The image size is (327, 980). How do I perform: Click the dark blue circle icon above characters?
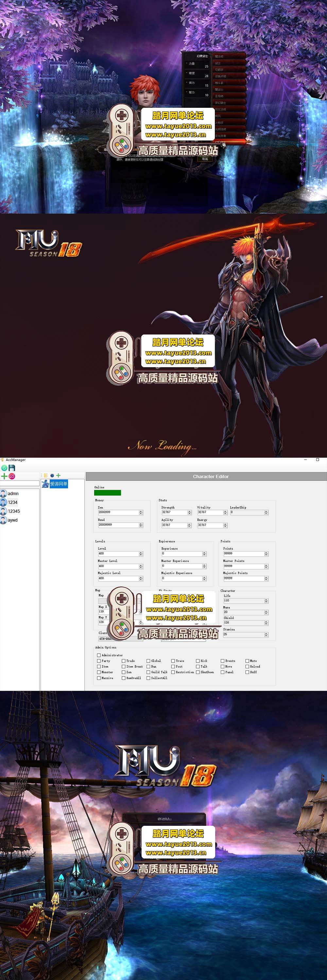pos(52,476)
